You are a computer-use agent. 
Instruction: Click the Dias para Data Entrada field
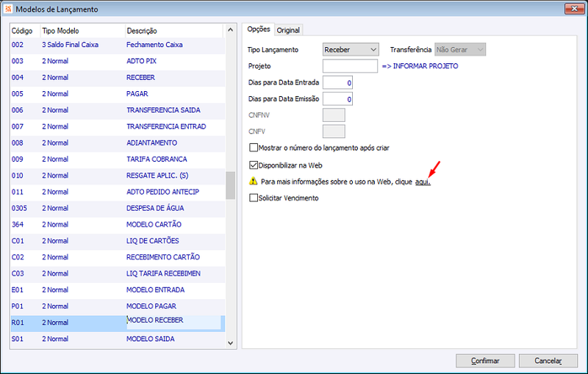337,82
